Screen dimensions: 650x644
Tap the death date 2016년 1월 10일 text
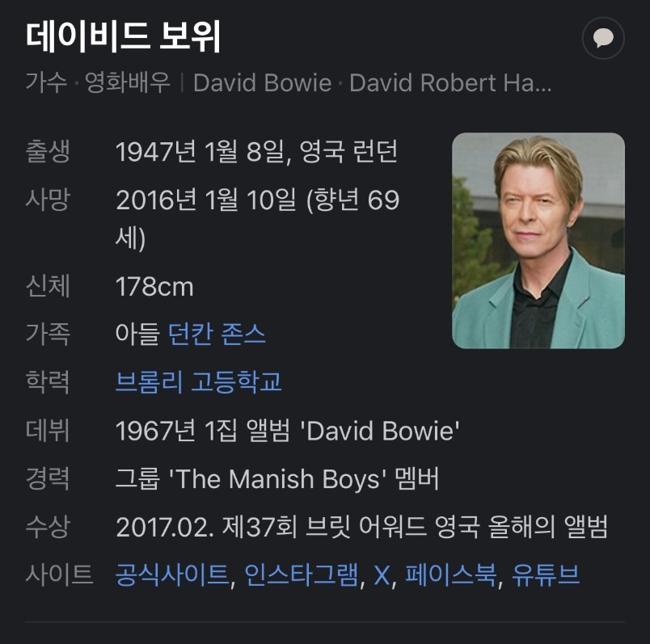point(206,200)
